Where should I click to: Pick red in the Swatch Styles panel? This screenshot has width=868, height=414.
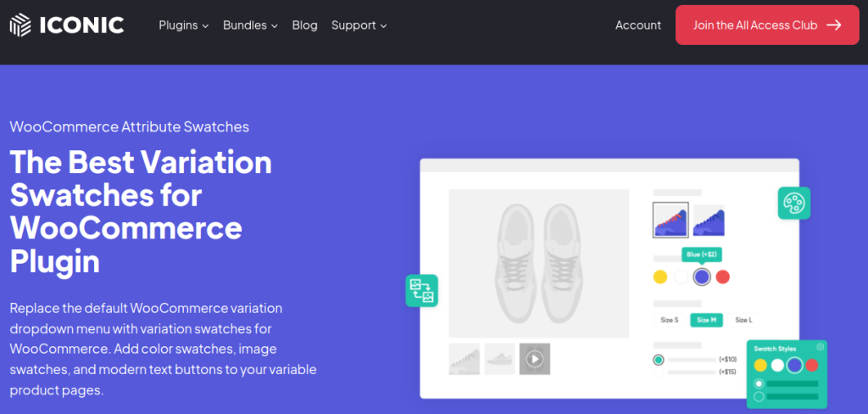[x=811, y=366]
